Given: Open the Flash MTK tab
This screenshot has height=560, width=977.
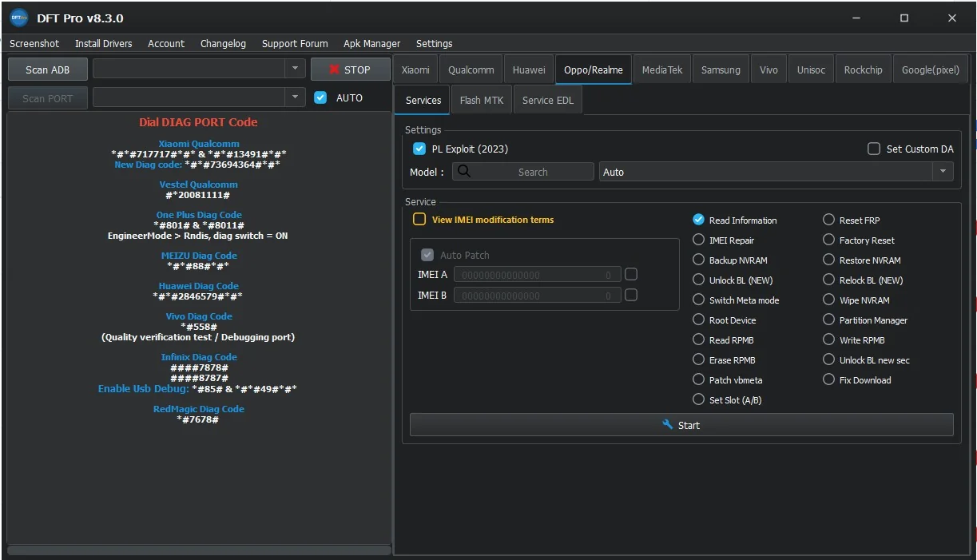Looking at the screenshot, I should 482,100.
